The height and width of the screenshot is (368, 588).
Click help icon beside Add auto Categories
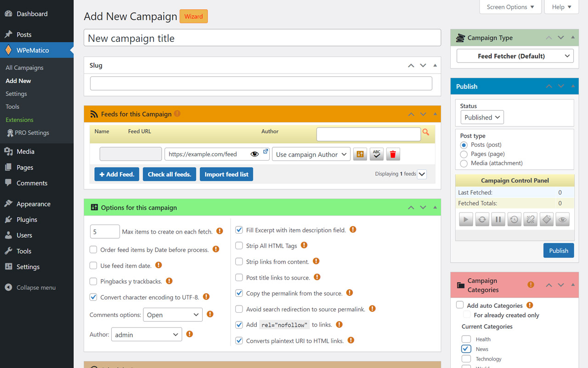(530, 305)
